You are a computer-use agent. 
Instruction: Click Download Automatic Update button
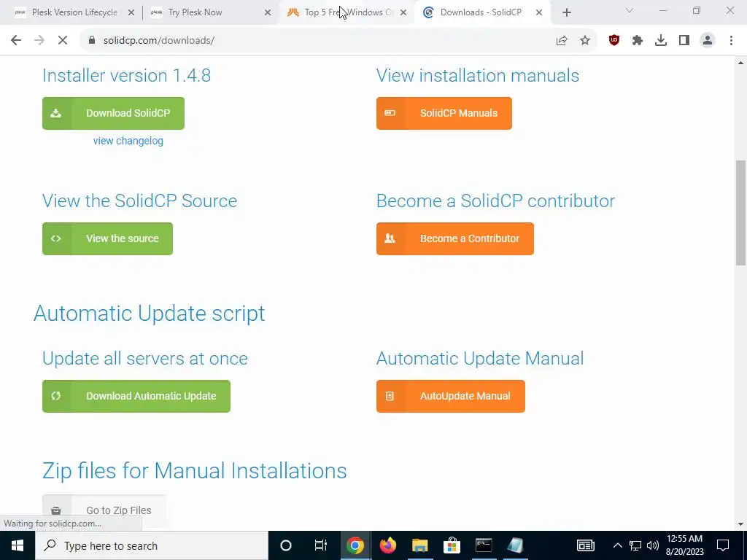[136, 396]
